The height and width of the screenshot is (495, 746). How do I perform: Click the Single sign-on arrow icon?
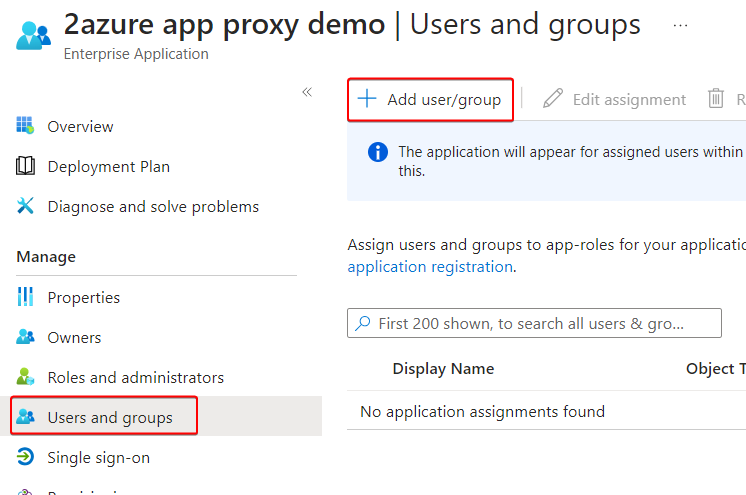(x=25, y=456)
